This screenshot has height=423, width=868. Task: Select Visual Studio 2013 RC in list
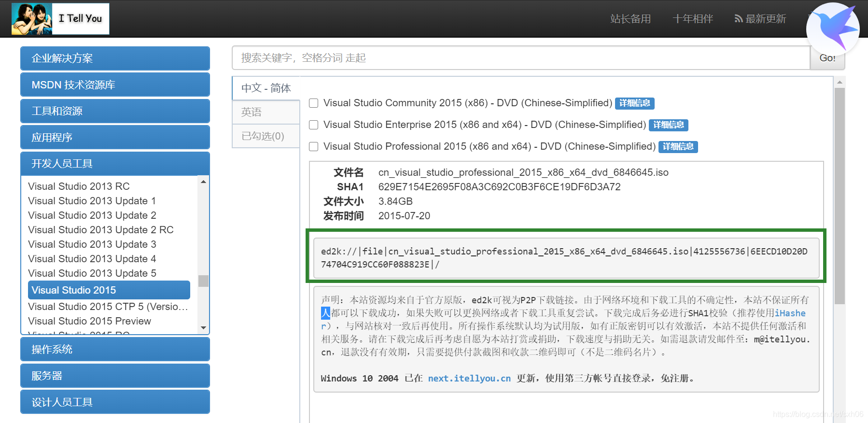[79, 186]
